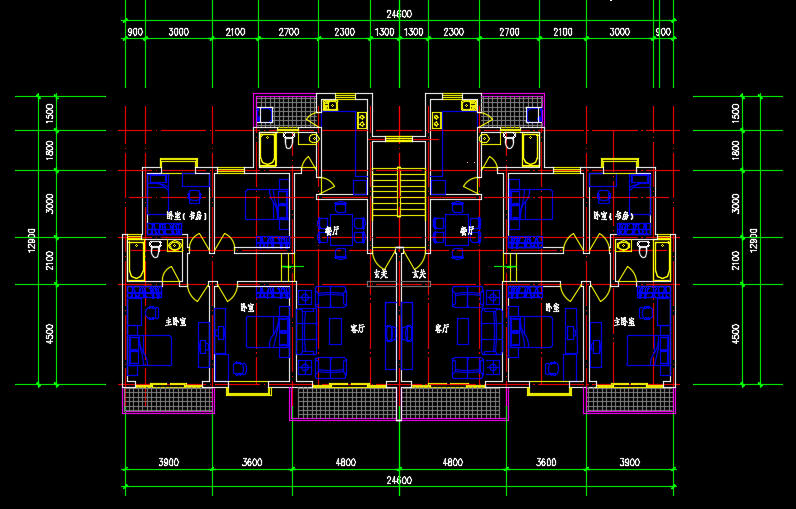Click the first 2700 dimension in the top row
The width and height of the screenshot is (796, 509).
click(x=289, y=32)
